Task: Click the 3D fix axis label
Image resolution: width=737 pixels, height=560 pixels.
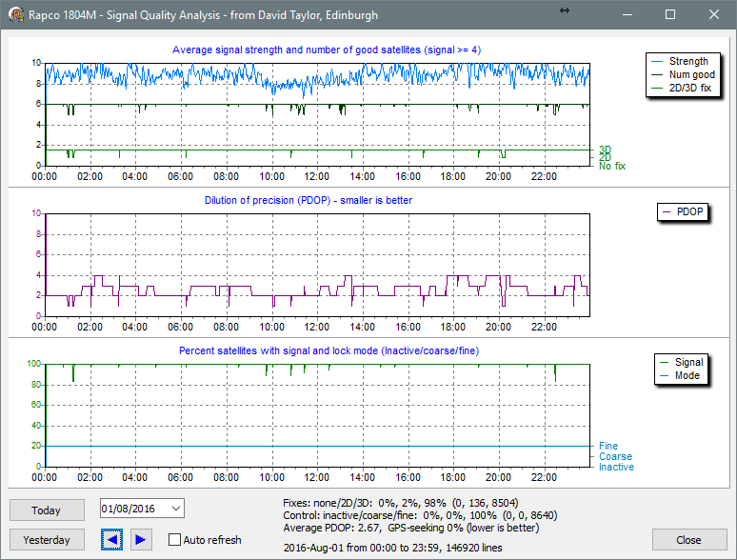Action: coord(605,150)
